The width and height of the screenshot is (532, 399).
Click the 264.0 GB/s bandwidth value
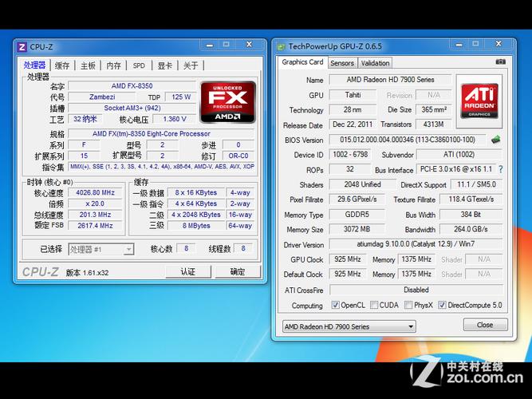pyautogui.click(x=471, y=229)
